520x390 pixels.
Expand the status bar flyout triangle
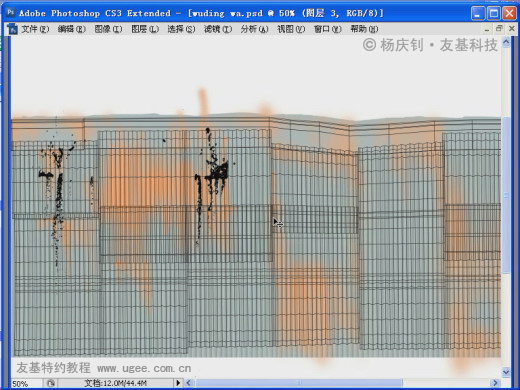click(x=178, y=383)
